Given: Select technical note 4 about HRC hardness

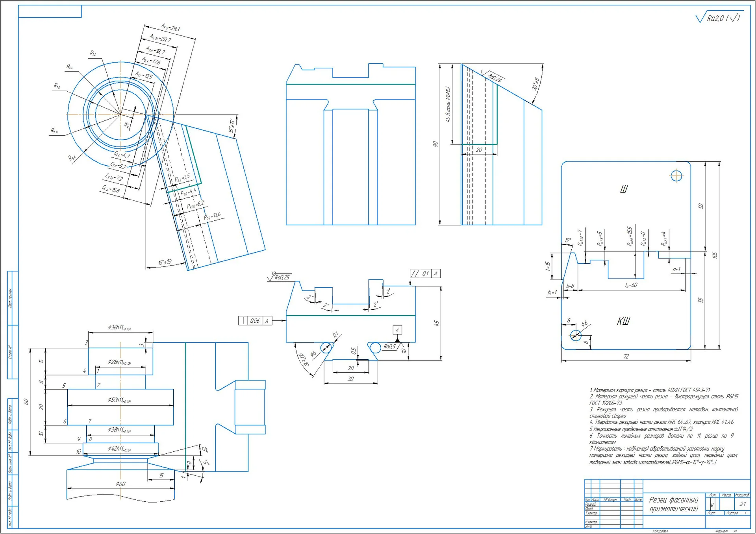Looking at the screenshot, I should point(661,422).
